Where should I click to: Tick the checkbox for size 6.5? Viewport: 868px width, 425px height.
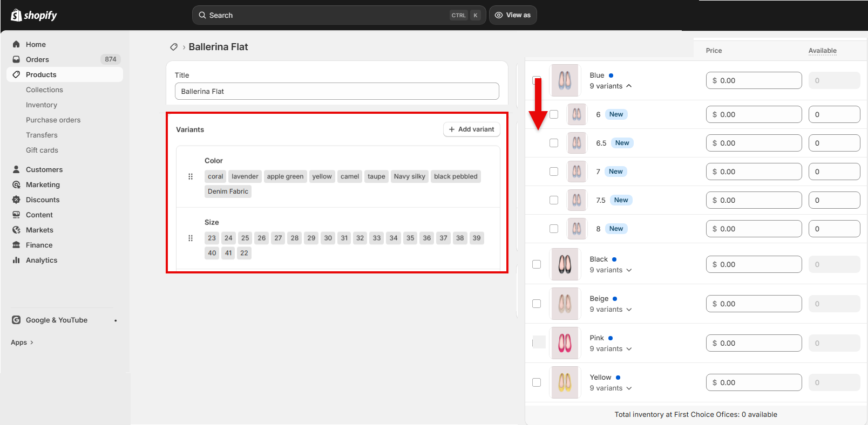pyautogui.click(x=554, y=143)
